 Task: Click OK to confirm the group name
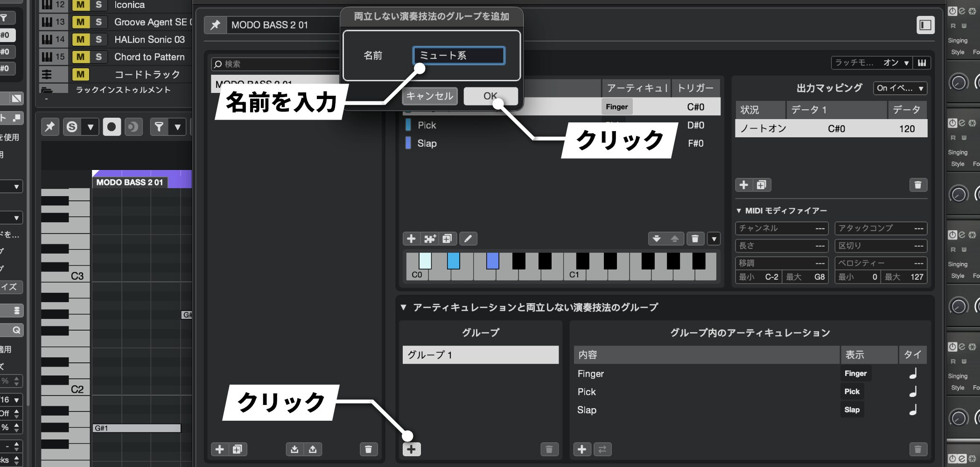pyautogui.click(x=490, y=96)
